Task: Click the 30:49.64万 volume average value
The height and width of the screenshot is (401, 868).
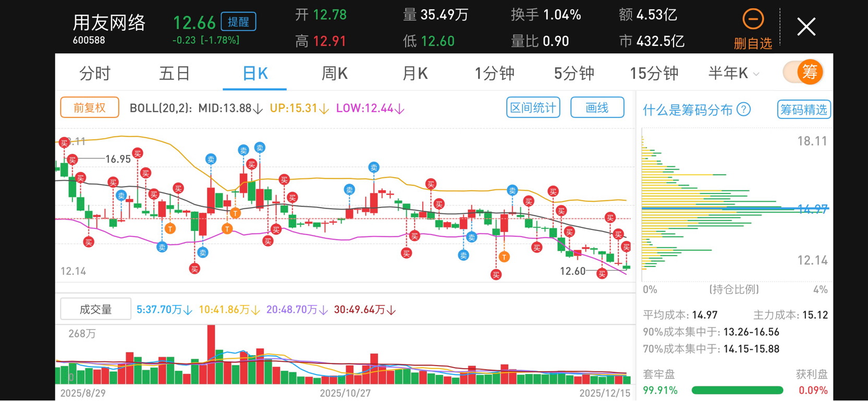Action: pyautogui.click(x=365, y=310)
